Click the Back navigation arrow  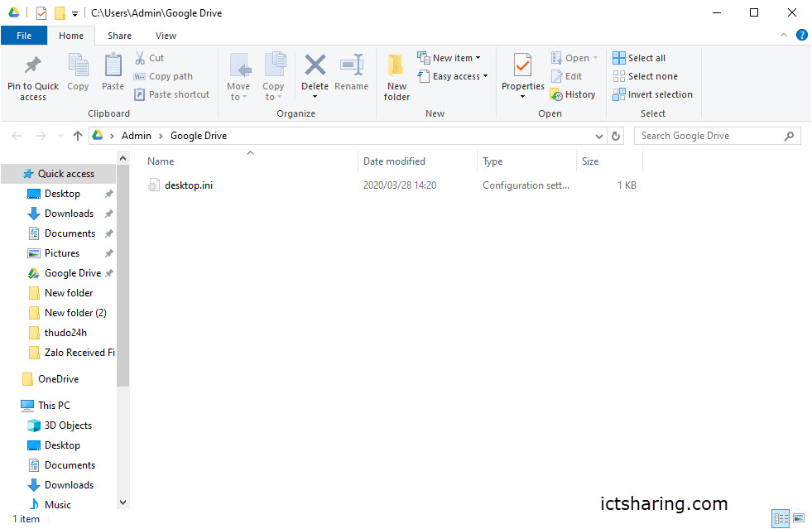[x=17, y=136]
